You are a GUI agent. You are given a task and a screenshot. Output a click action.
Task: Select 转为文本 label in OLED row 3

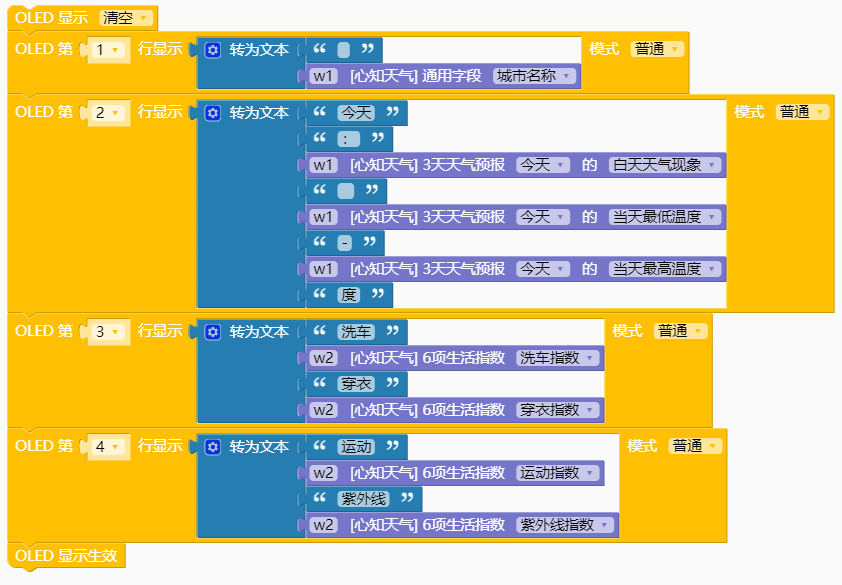[259, 331]
